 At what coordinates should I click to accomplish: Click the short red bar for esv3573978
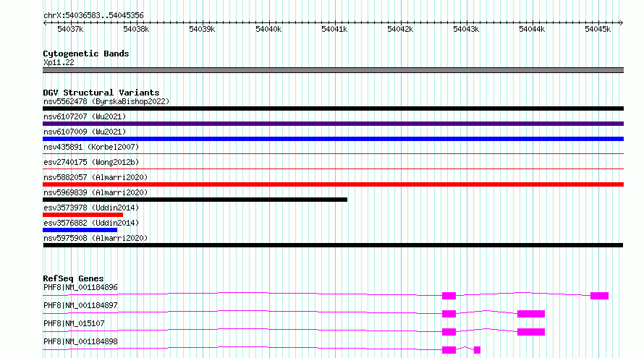pyautogui.click(x=83, y=215)
